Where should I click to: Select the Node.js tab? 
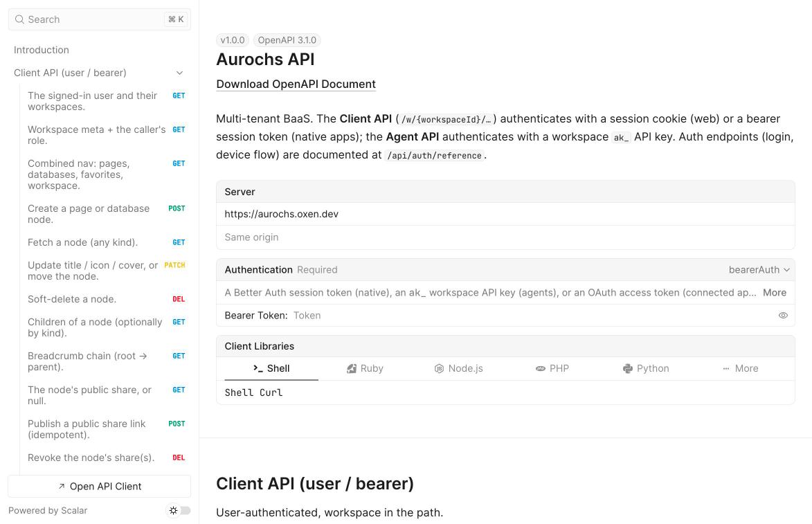458,368
